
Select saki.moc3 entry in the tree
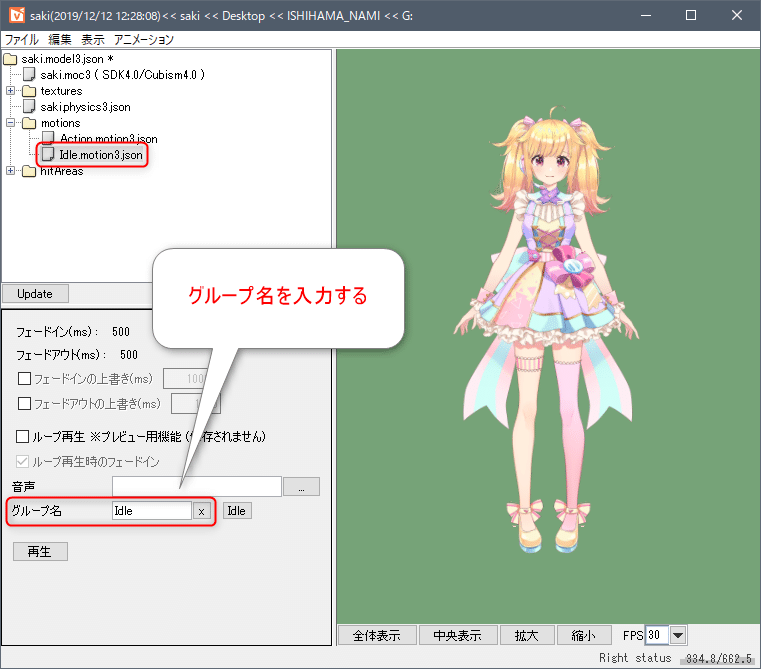[122, 75]
